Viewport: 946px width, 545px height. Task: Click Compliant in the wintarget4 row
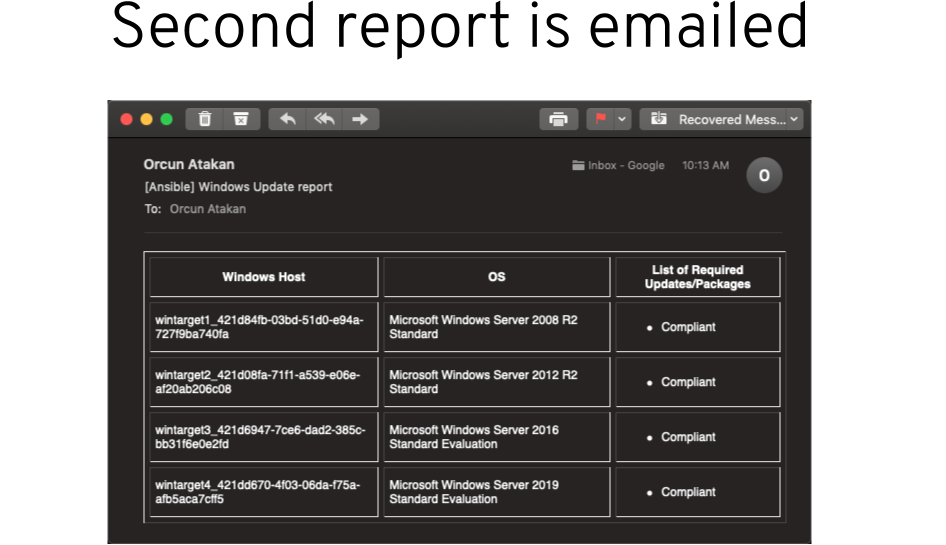pyautogui.click(x=688, y=492)
